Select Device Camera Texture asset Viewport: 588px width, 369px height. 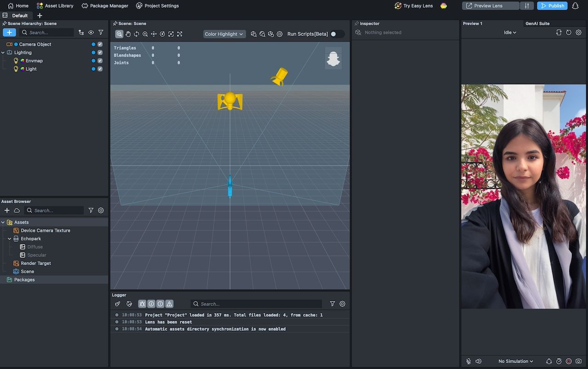point(45,231)
